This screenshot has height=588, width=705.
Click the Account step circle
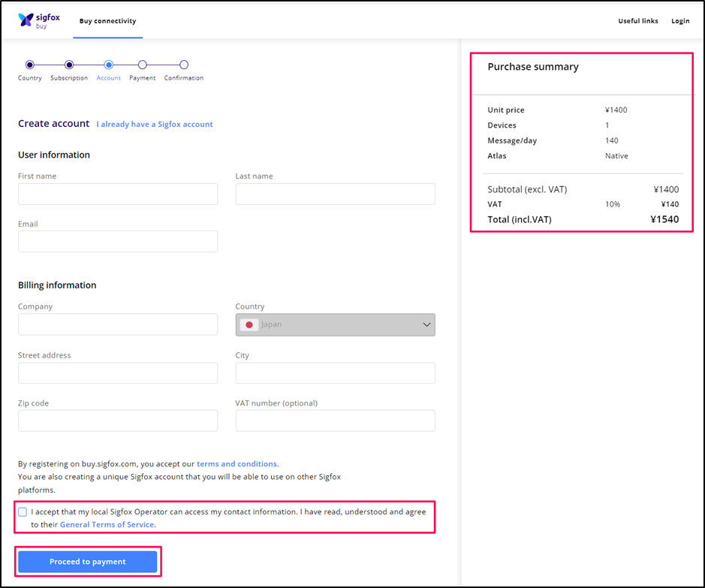tap(108, 65)
